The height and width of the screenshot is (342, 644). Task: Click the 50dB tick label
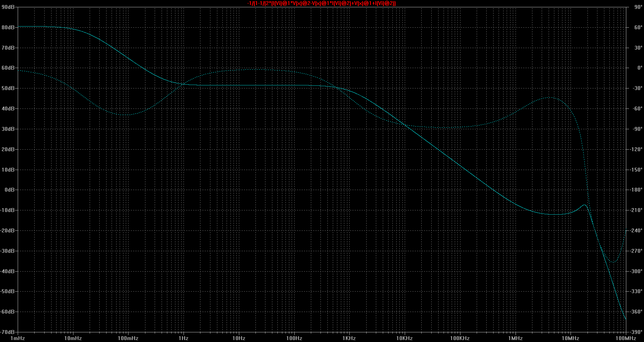8,88
